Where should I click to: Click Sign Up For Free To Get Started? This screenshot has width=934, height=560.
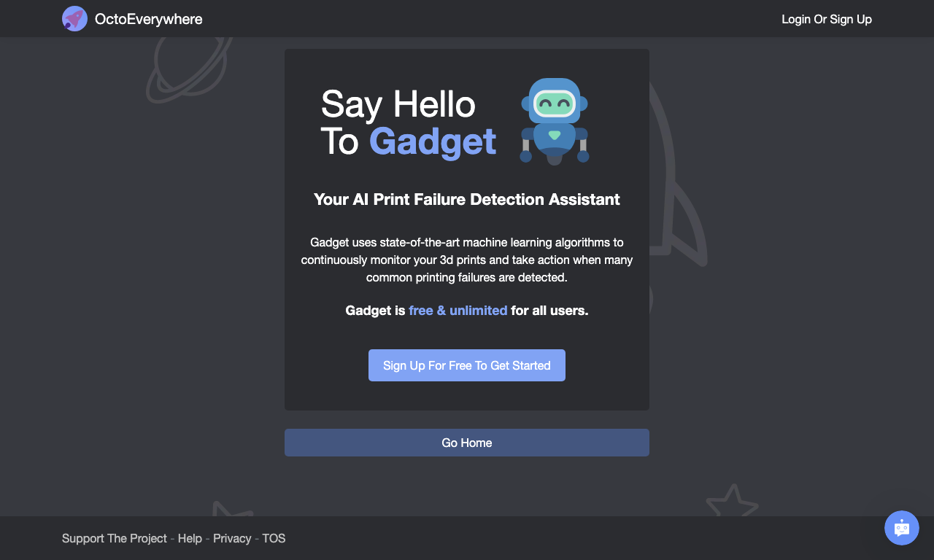coord(467,365)
